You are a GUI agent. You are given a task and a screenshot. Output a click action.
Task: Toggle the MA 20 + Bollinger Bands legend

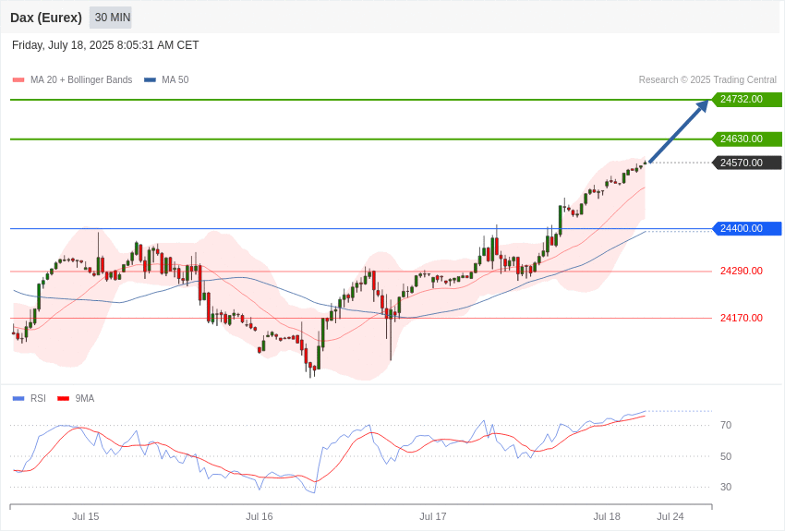[73, 79]
